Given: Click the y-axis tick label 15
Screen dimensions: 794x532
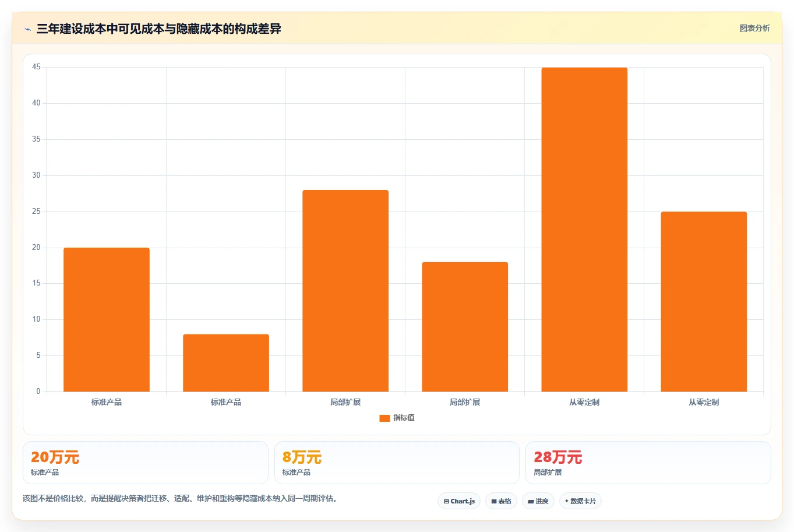Looking at the screenshot, I should (36, 283).
